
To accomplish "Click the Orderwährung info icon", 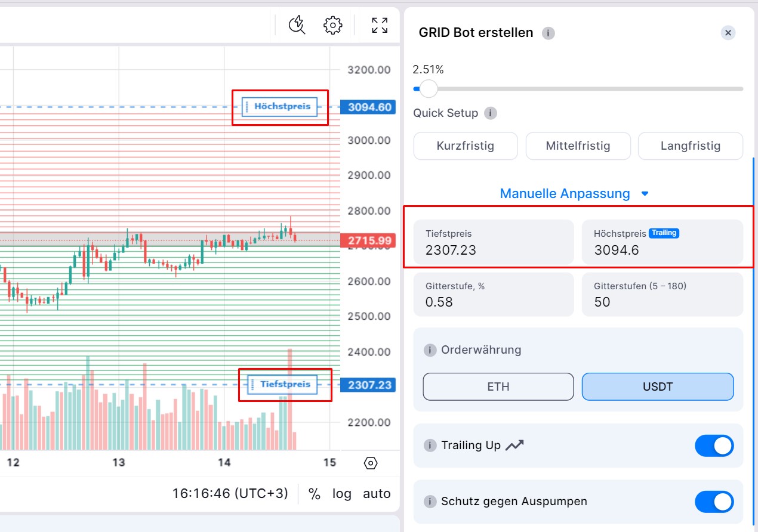I will tap(430, 350).
